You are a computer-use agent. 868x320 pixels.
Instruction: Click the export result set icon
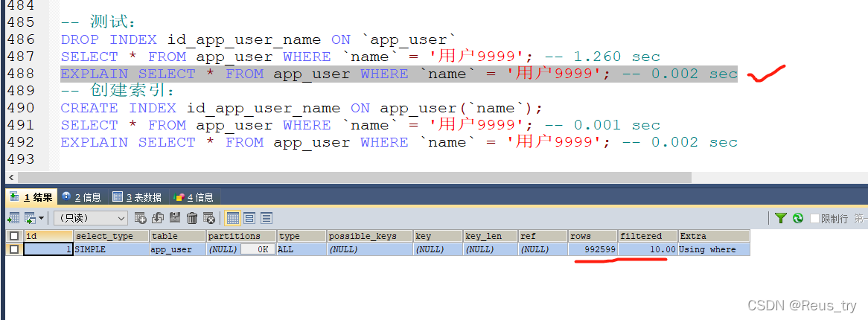[13, 217]
